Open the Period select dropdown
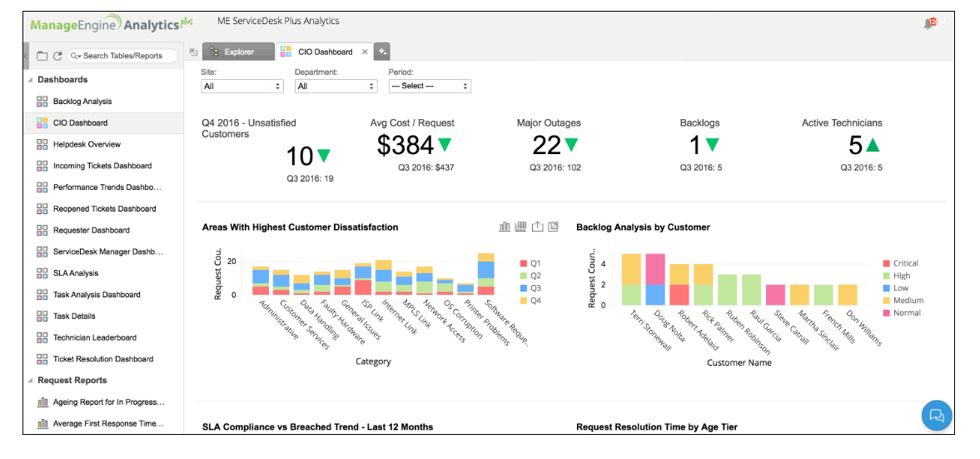The height and width of the screenshot is (459, 980). click(430, 86)
